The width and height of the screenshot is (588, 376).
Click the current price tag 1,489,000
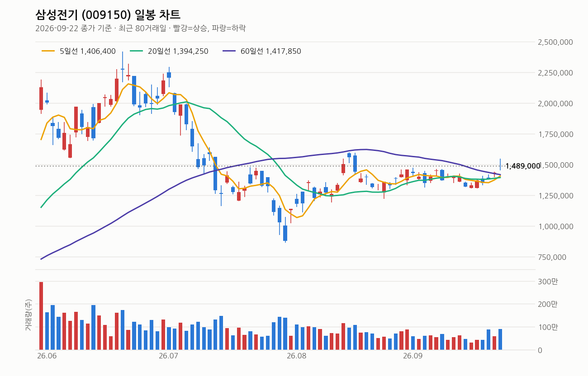coord(523,166)
